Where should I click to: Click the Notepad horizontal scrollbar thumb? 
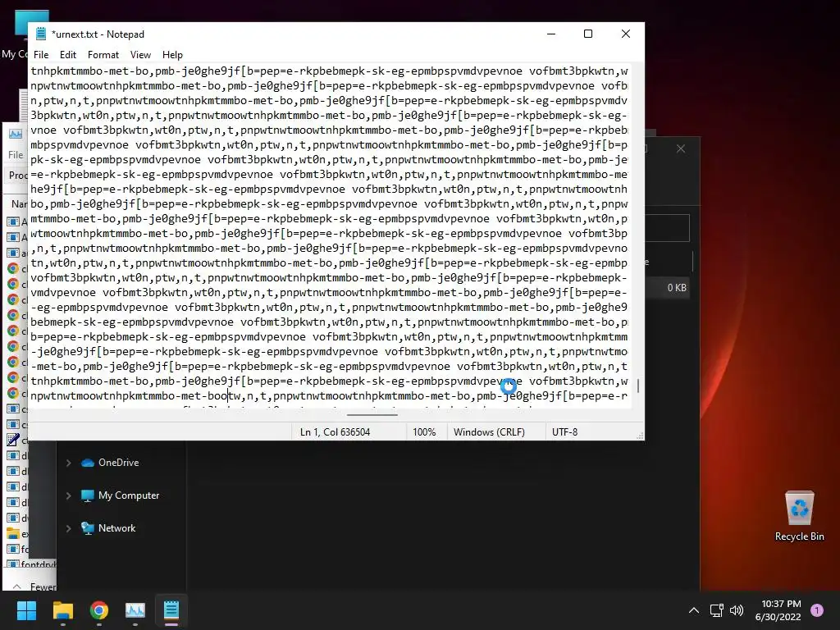(x=372, y=414)
